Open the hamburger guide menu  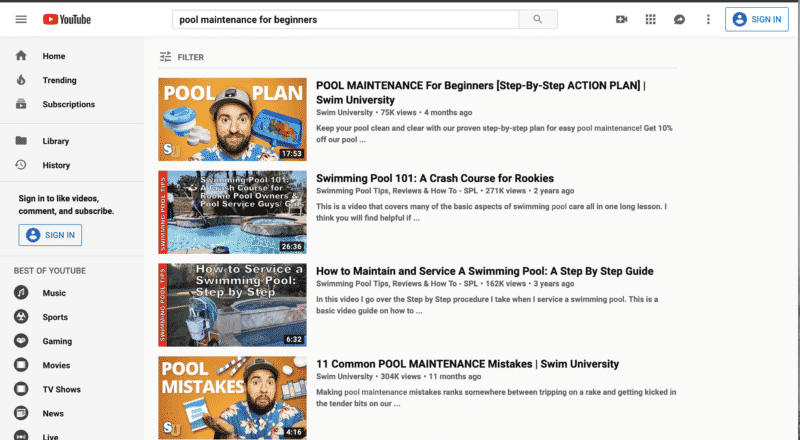pos(21,19)
